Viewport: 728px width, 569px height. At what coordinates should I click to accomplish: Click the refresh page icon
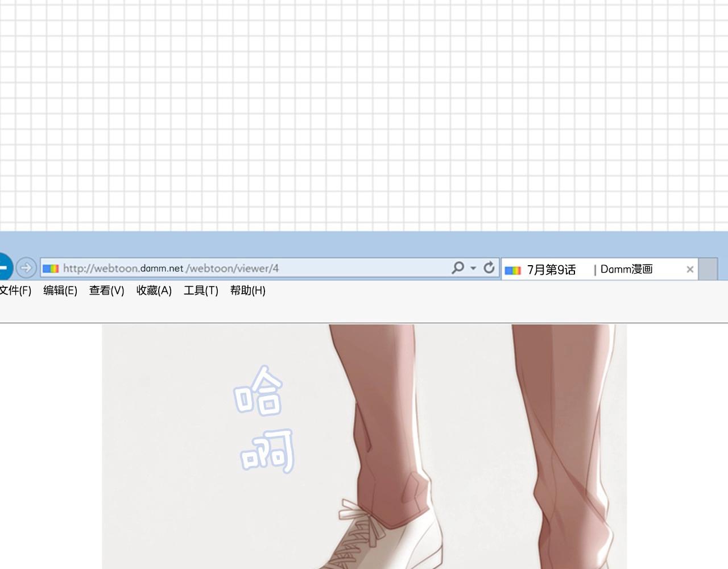(489, 268)
